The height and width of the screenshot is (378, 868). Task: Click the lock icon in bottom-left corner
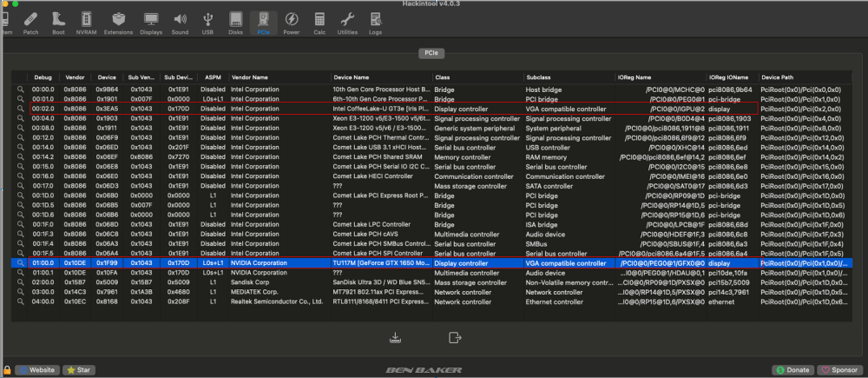(x=7, y=369)
